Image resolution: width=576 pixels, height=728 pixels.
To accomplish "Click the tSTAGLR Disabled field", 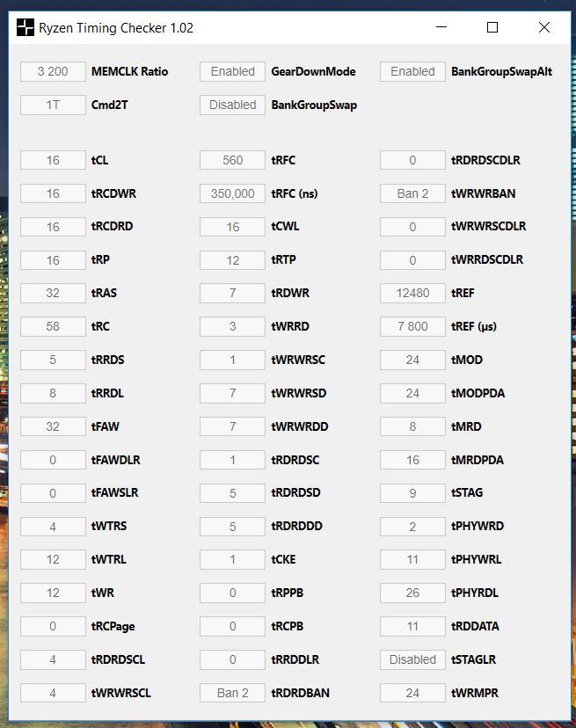I will tap(412, 659).
